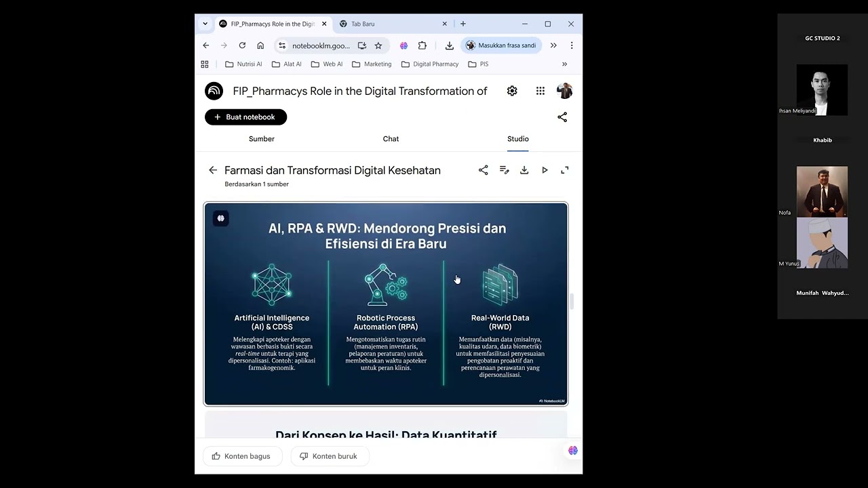This screenshot has height=488, width=868.
Task: Click the notebook title FIP_Pharmacys Role
Action: [x=360, y=91]
